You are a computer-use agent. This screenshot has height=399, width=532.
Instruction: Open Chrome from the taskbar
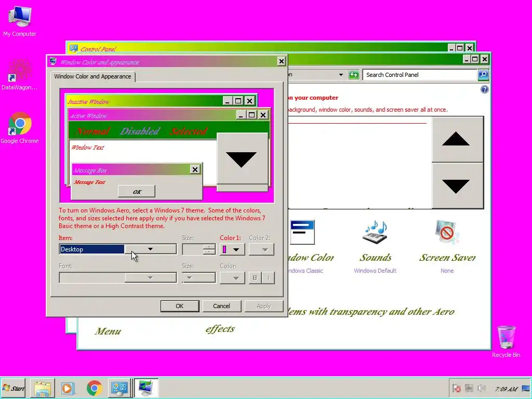tap(95, 388)
